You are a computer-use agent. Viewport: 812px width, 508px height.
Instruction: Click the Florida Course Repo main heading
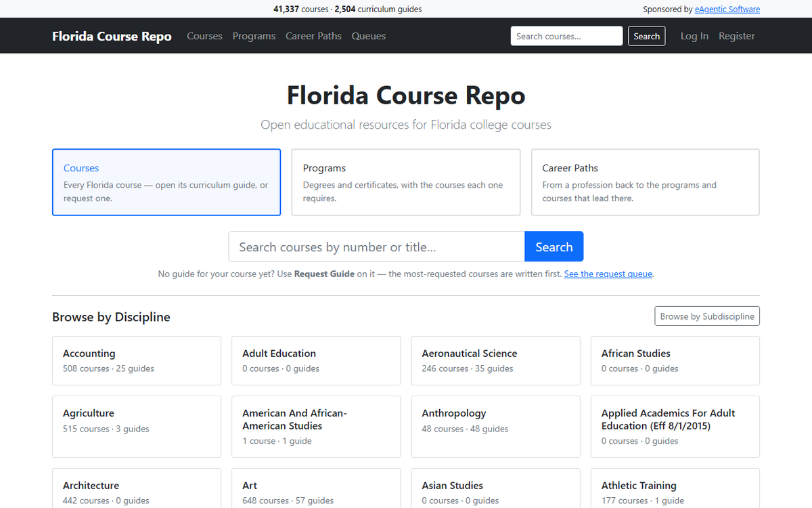pyautogui.click(x=406, y=95)
